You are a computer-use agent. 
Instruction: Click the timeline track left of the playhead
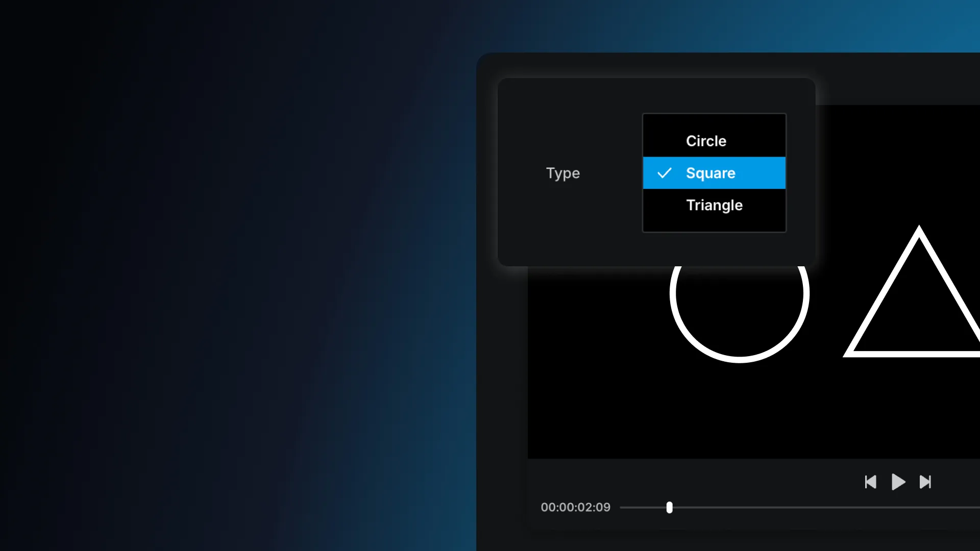[643, 508]
